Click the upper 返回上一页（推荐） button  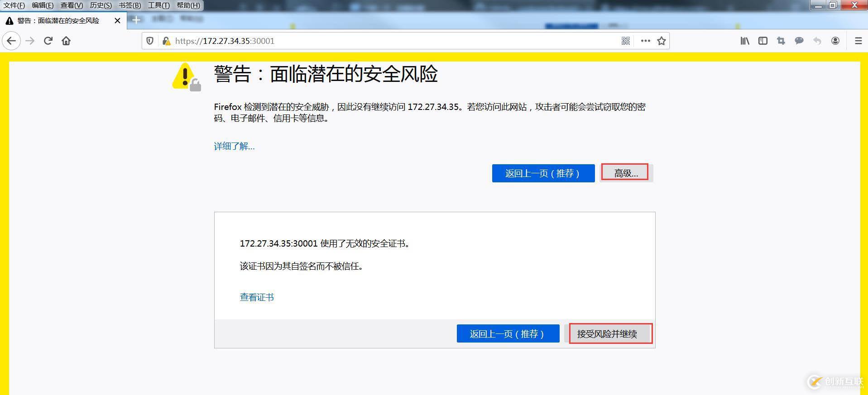tap(543, 173)
